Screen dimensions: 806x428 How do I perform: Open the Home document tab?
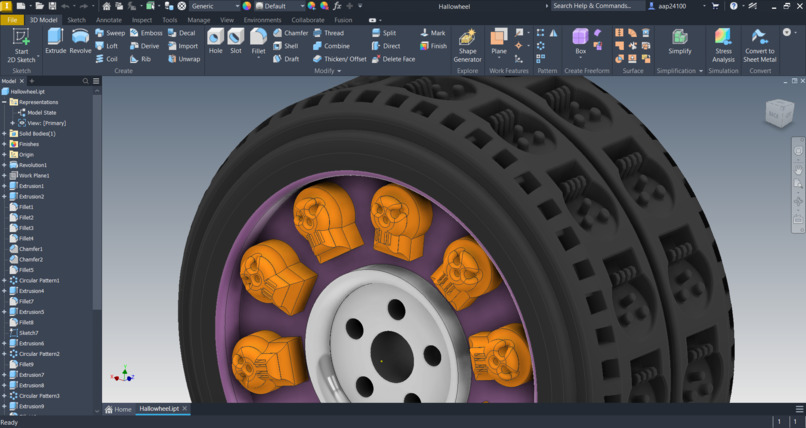pos(118,409)
